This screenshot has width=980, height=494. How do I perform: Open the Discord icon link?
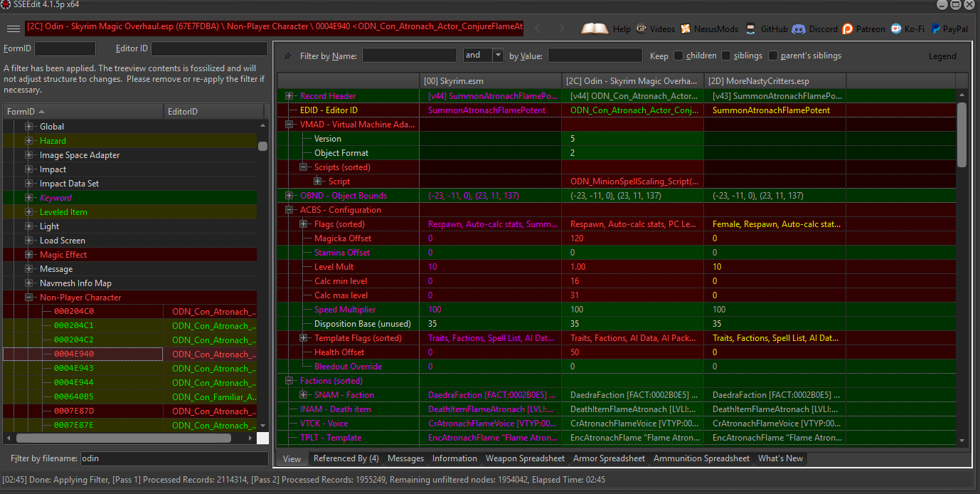(x=799, y=29)
